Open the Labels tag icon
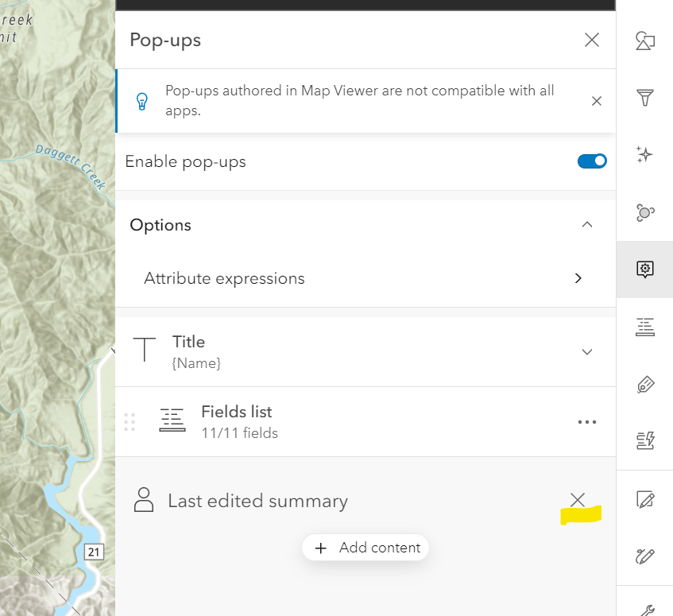Screen dimensions: 673x616 tap(644, 385)
